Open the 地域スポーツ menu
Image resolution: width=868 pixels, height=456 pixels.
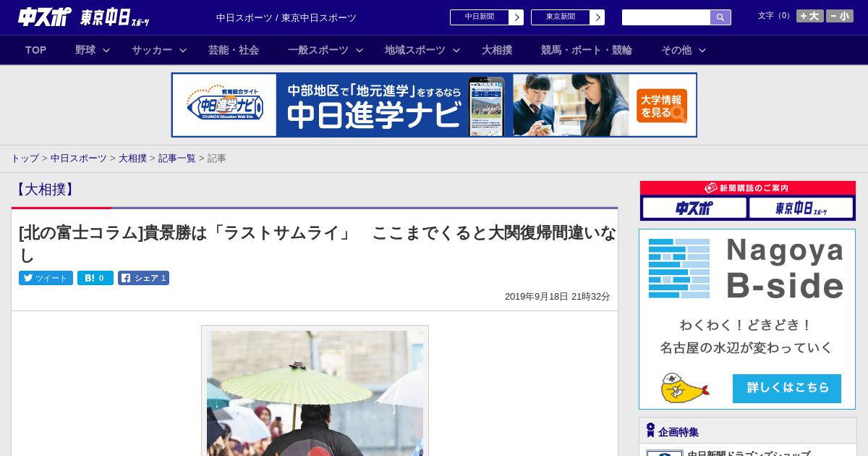415,50
